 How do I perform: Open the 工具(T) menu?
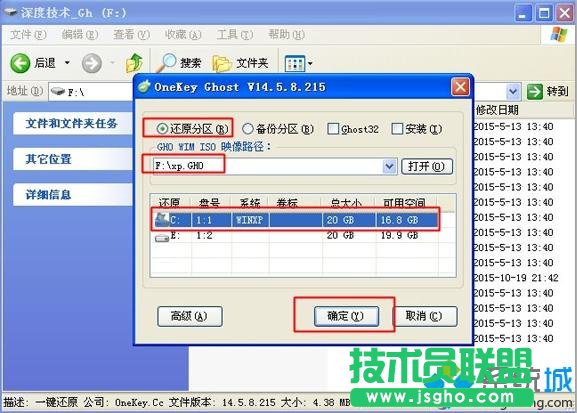235,35
